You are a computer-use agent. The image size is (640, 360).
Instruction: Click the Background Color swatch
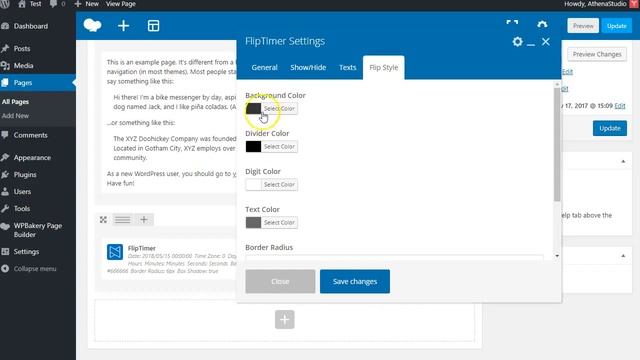pyautogui.click(x=253, y=109)
